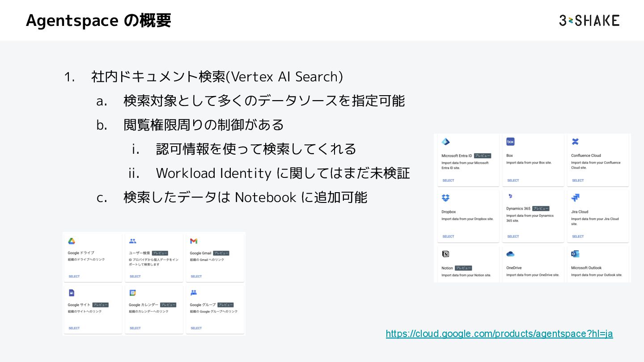Viewport: 644px width, 362px height.
Task: Click the プレビュー badge beside Google カレンダー
Action: coord(168,305)
